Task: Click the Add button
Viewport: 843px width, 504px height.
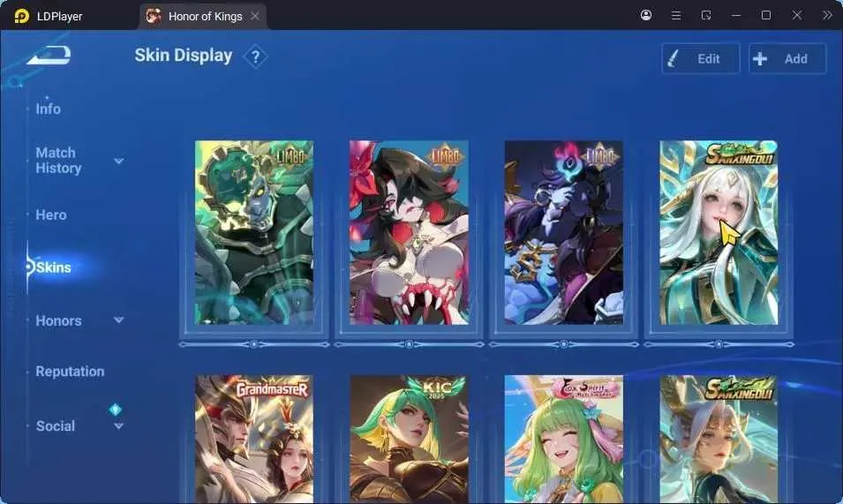Action: click(x=787, y=58)
